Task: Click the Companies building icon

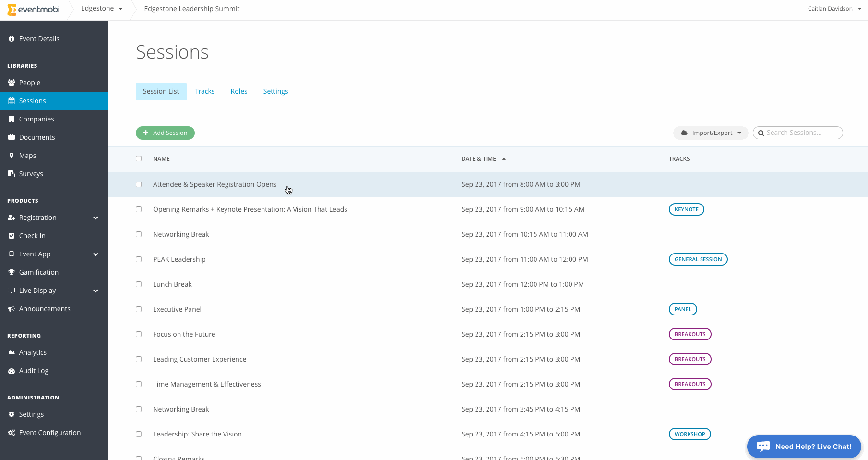Action: pyautogui.click(x=12, y=119)
